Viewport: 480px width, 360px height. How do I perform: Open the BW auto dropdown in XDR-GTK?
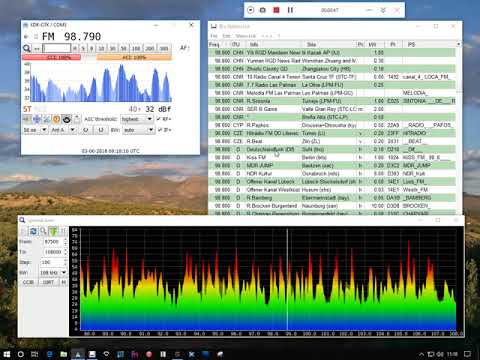138,130
